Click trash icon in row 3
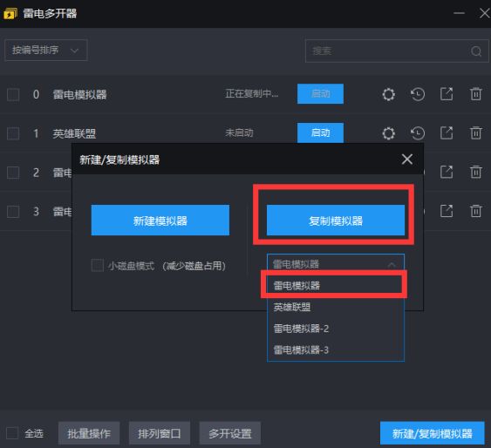This screenshot has height=448, width=491. pyautogui.click(x=475, y=211)
